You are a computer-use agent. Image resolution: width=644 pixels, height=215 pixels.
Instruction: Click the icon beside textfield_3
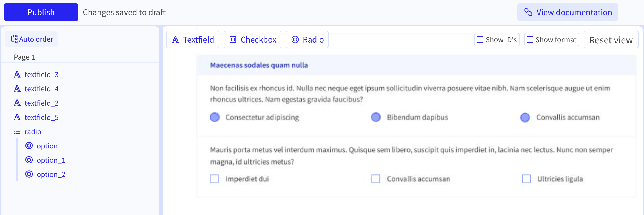point(17,75)
